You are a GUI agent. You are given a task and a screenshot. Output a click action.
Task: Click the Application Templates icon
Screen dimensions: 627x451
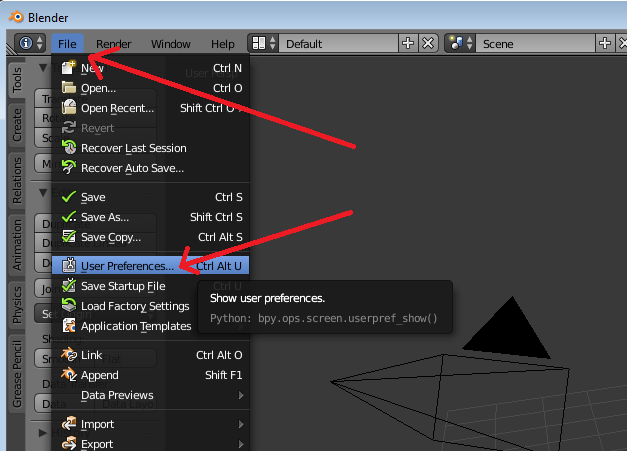coord(69,325)
